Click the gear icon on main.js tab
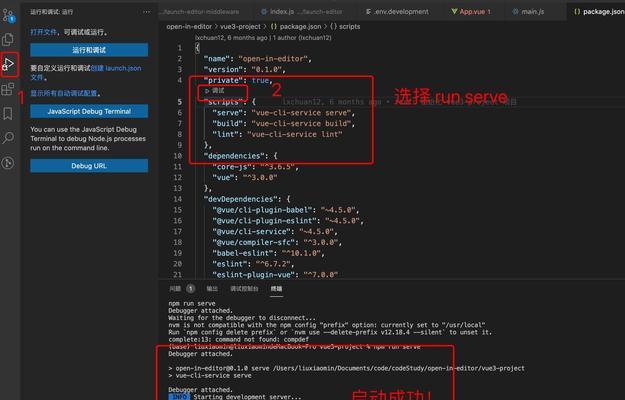 pos(515,12)
